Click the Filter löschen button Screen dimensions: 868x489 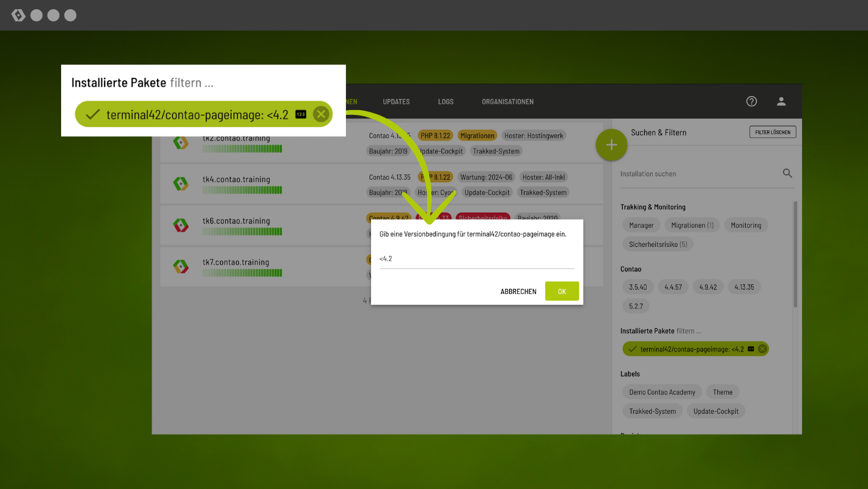pyautogui.click(x=773, y=132)
